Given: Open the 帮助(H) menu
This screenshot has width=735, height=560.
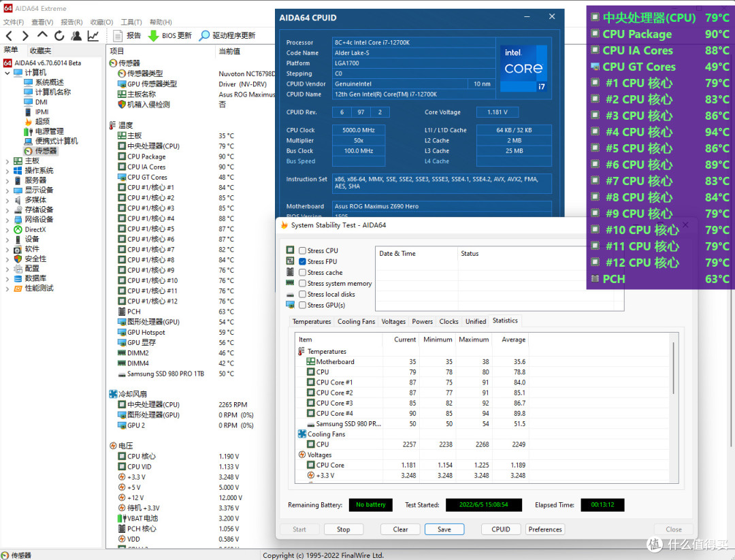Looking at the screenshot, I should pyautogui.click(x=161, y=22).
